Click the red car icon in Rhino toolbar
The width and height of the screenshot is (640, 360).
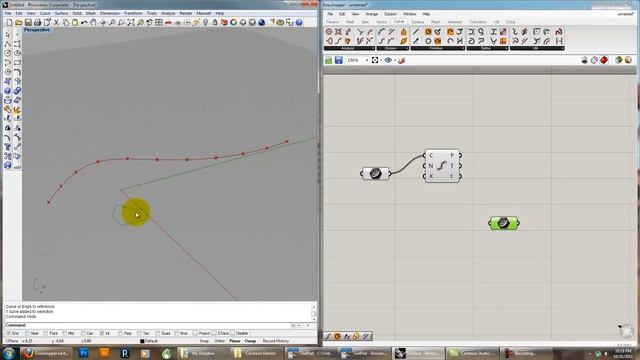coord(168,22)
